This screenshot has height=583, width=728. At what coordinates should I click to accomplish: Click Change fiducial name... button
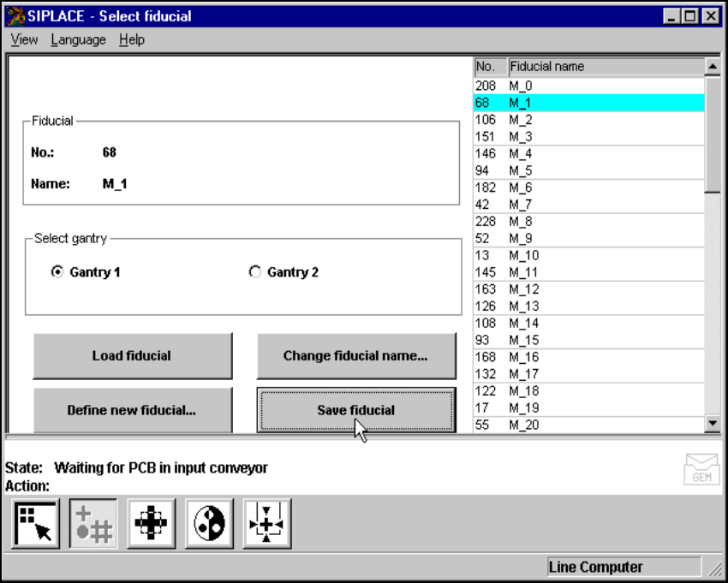[356, 356]
